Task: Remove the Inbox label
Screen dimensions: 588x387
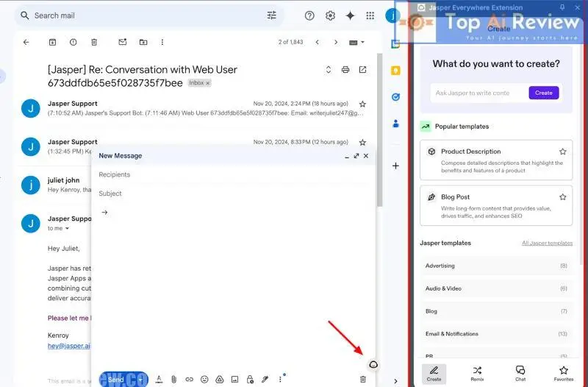Action: 208,83
